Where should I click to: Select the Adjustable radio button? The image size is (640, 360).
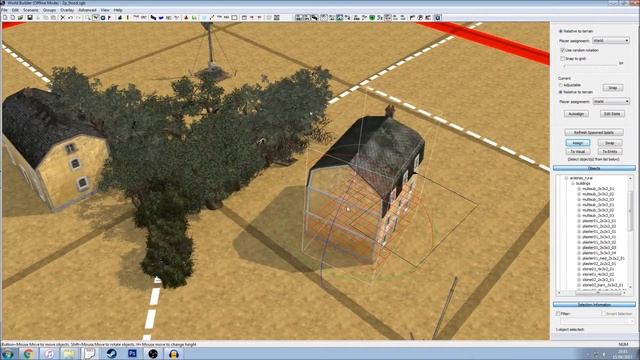pyautogui.click(x=561, y=85)
